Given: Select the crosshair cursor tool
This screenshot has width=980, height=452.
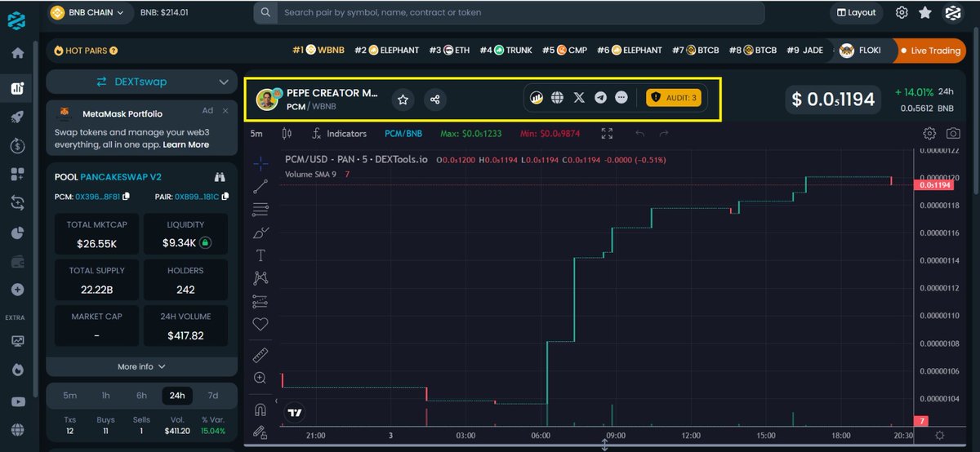Looking at the screenshot, I should pyautogui.click(x=261, y=164).
